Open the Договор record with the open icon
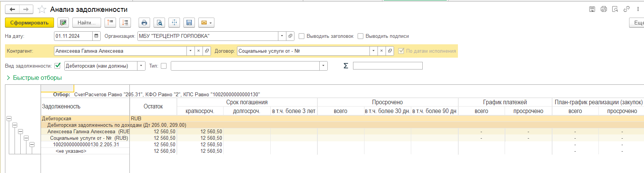This screenshot has width=644, height=173. point(390,51)
